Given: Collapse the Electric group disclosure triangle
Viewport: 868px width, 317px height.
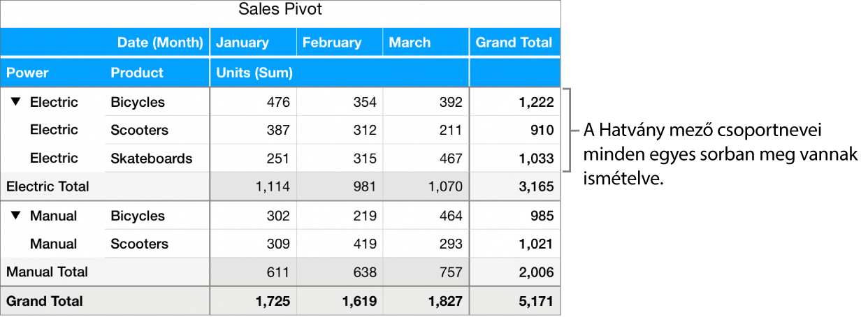Looking at the screenshot, I should coord(15,103).
